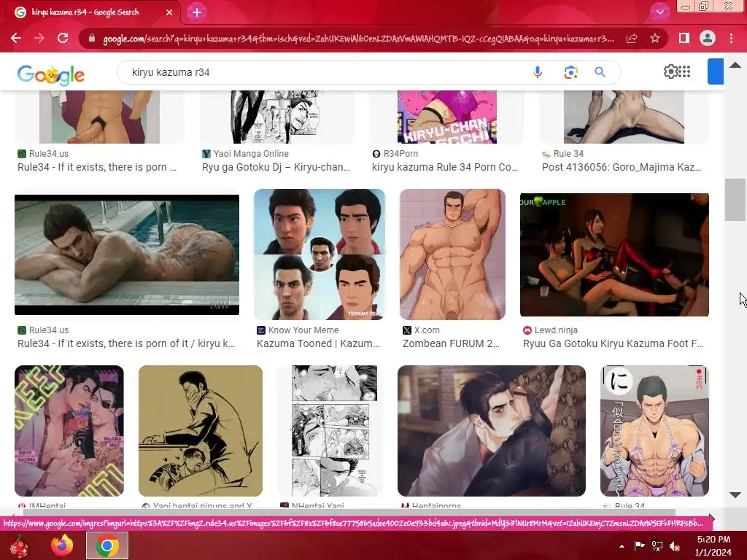Open Chrome's three-dot menu
This screenshot has height=560, width=747.
coord(731,38)
